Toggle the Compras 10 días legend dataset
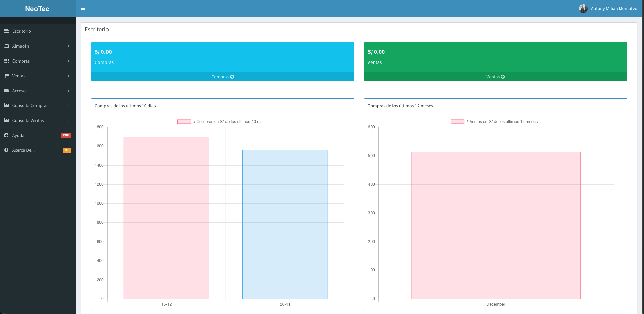The image size is (644, 314). pyautogui.click(x=184, y=122)
